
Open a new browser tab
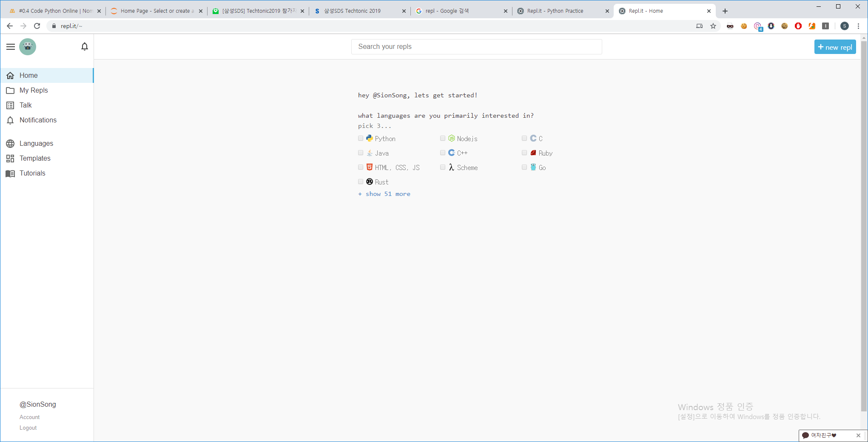725,11
